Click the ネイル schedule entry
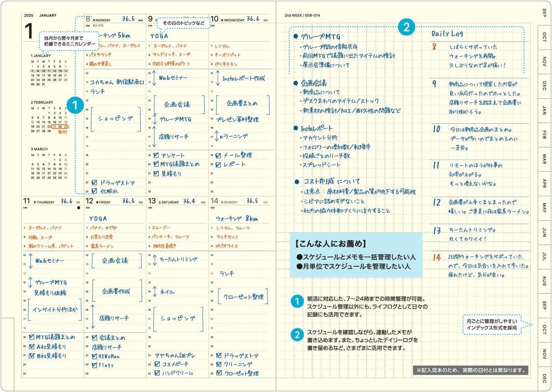This screenshot has width=552, height=392. pos(167,292)
